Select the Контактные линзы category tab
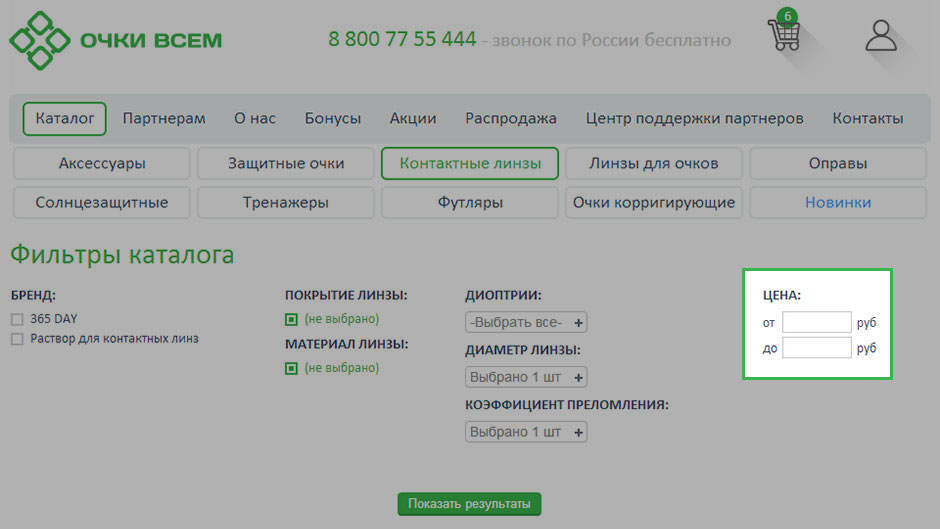Image resolution: width=940 pixels, height=529 pixels. pos(469,163)
